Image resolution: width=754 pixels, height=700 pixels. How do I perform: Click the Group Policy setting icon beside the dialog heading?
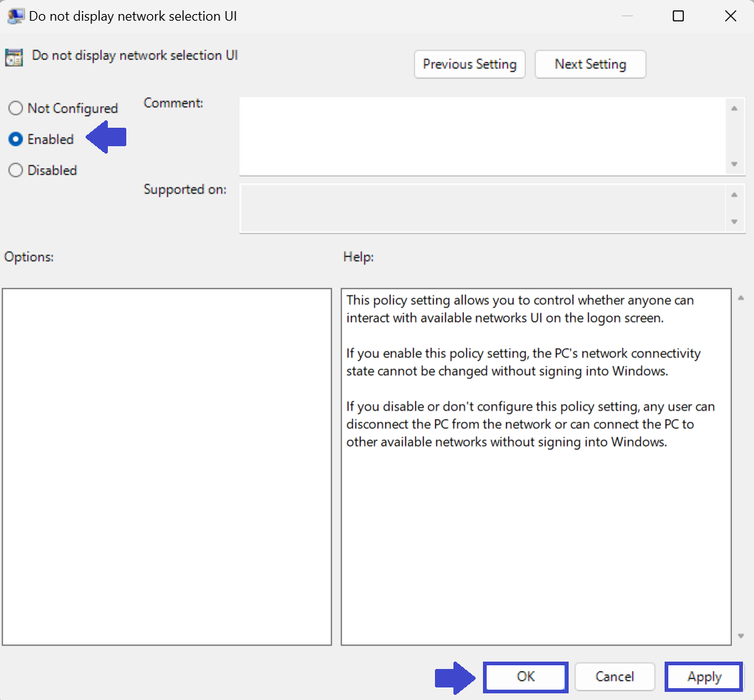tap(13, 56)
